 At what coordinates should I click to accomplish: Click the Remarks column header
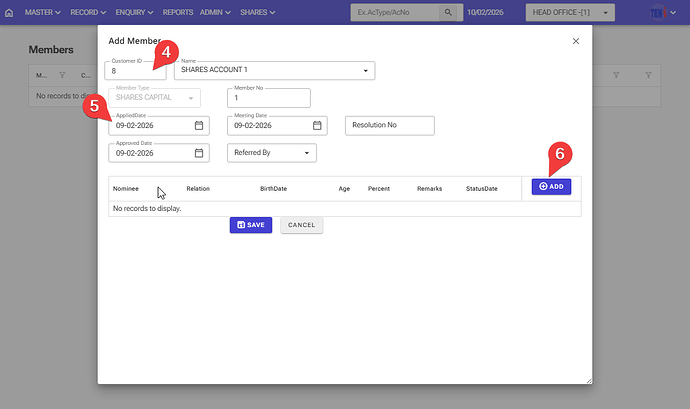coord(429,188)
